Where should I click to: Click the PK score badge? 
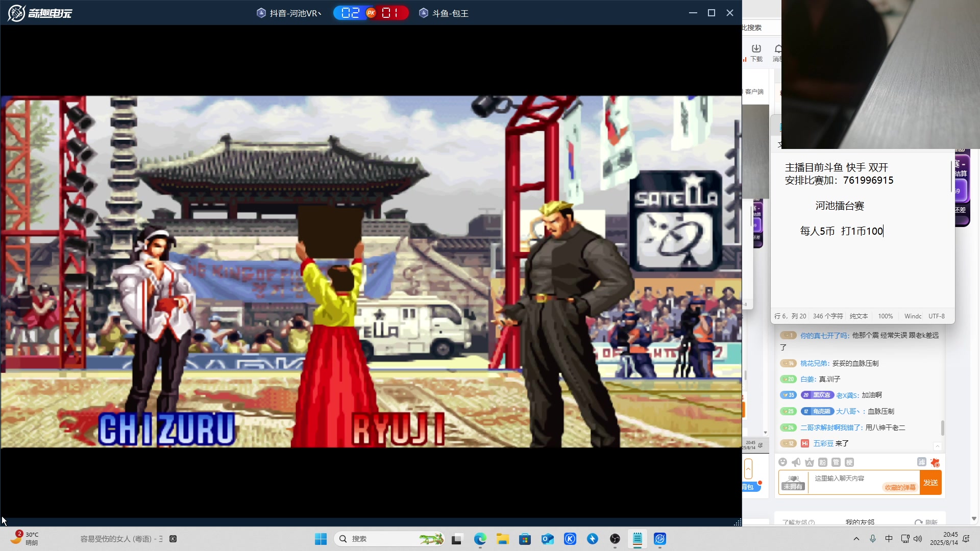tap(371, 13)
